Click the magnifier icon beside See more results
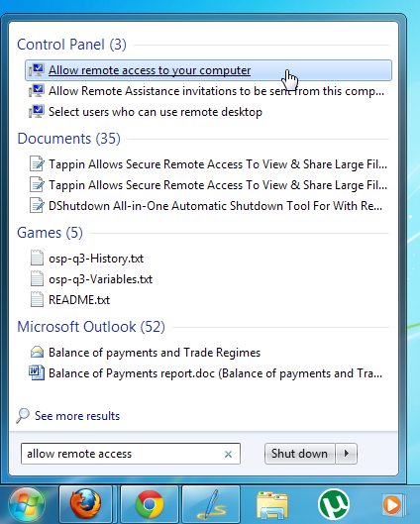The image size is (420, 524). tap(23, 416)
